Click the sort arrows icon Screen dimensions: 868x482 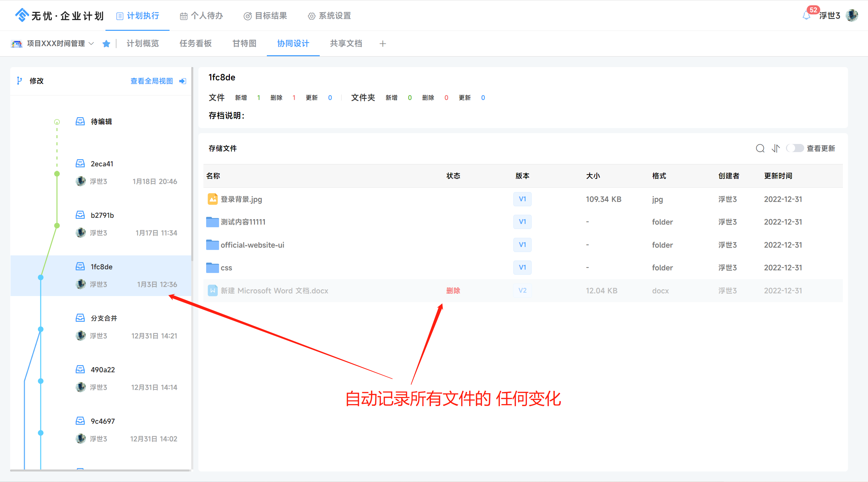pos(776,148)
